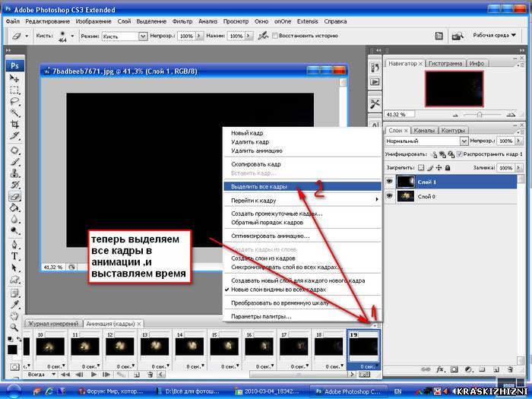532x399 pixels.
Task: Switch to the 'Журнал измерений' tab
Action: point(53,324)
